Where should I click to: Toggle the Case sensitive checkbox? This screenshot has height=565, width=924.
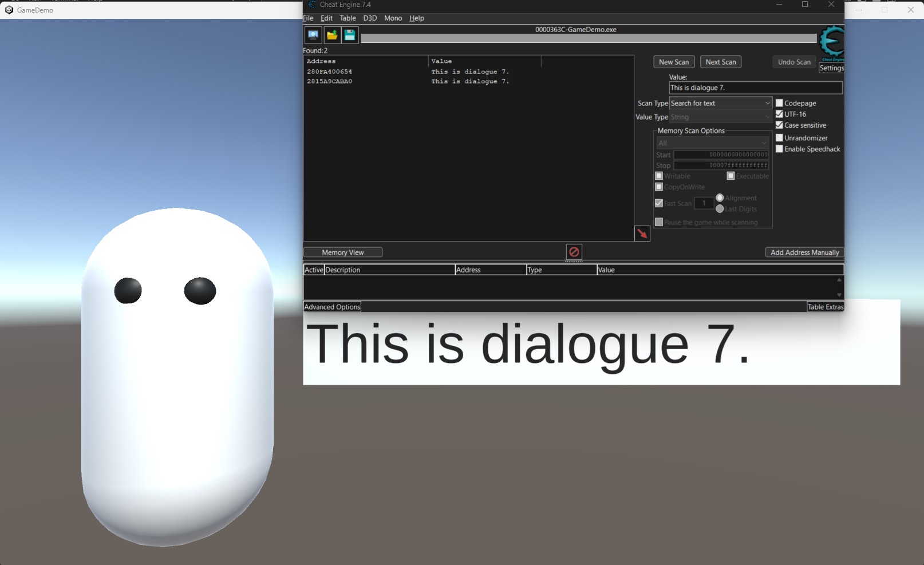[779, 125]
